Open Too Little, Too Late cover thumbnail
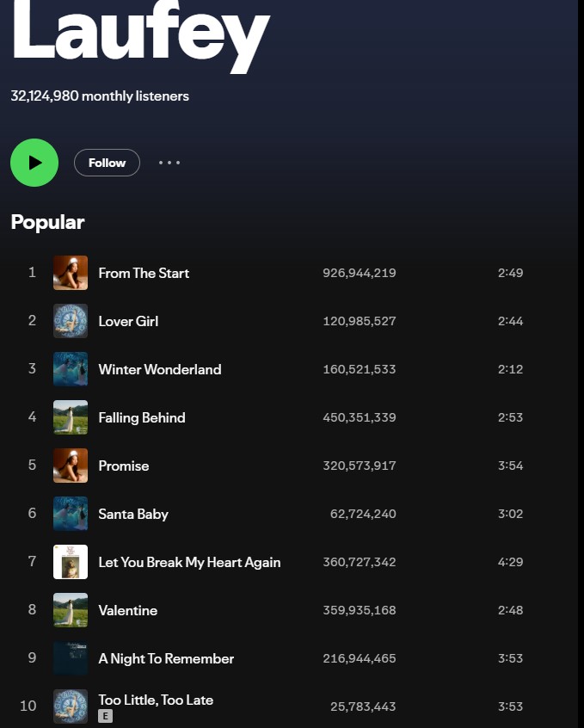The image size is (584, 728). tap(71, 706)
